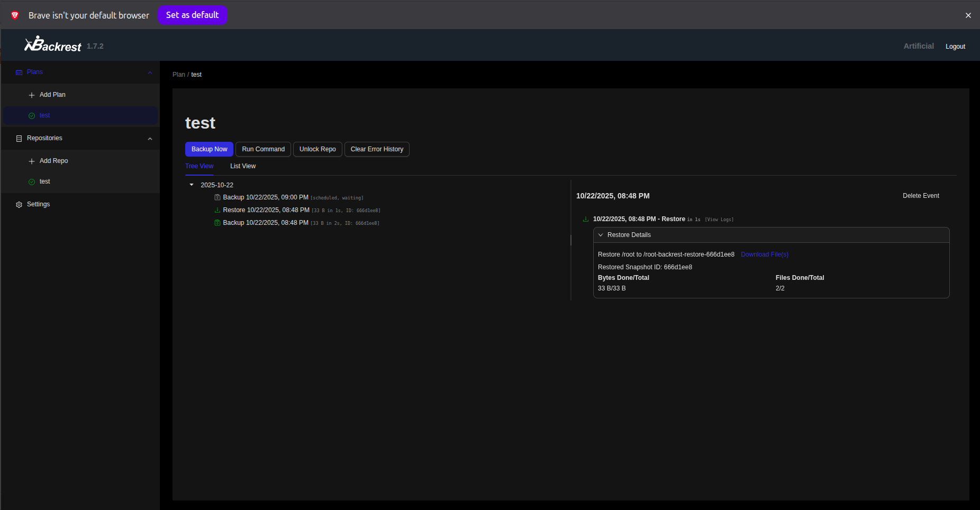Dismiss the default browser notification bar
This screenshot has height=510, width=980.
968,15
